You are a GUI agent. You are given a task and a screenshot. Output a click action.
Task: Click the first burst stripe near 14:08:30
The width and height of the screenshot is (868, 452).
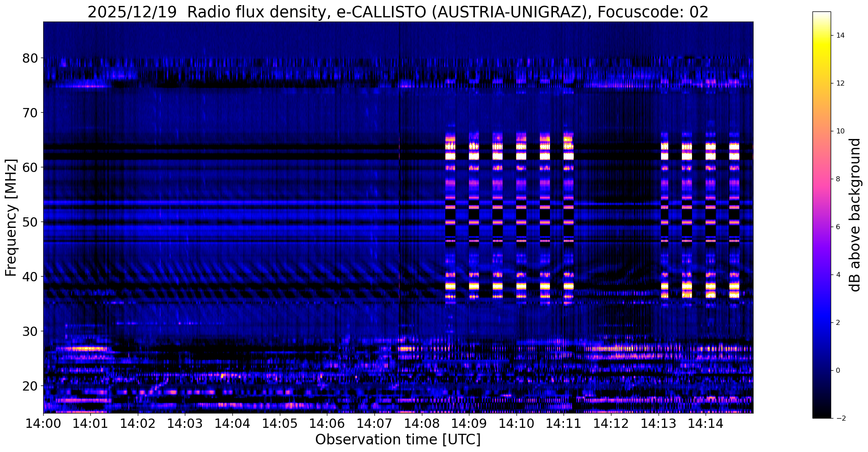(x=450, y=216)
